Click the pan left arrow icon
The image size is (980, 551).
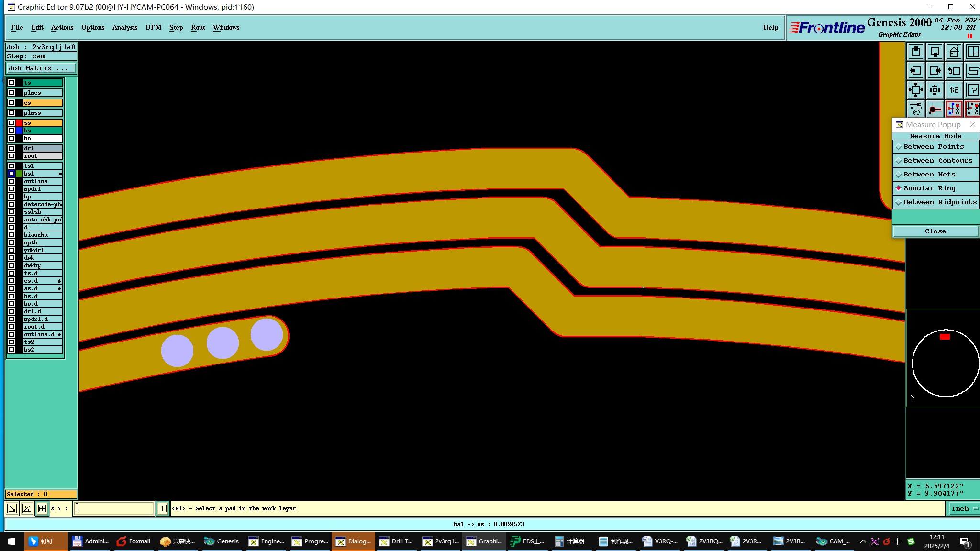[x=915, y=71]
